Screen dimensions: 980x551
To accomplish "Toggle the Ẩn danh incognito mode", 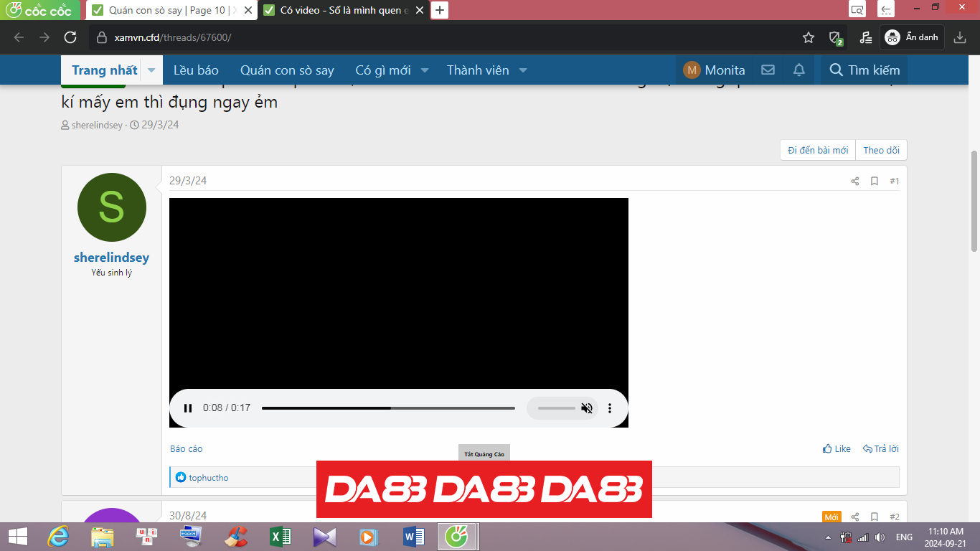I will click(x=911, y=37).
